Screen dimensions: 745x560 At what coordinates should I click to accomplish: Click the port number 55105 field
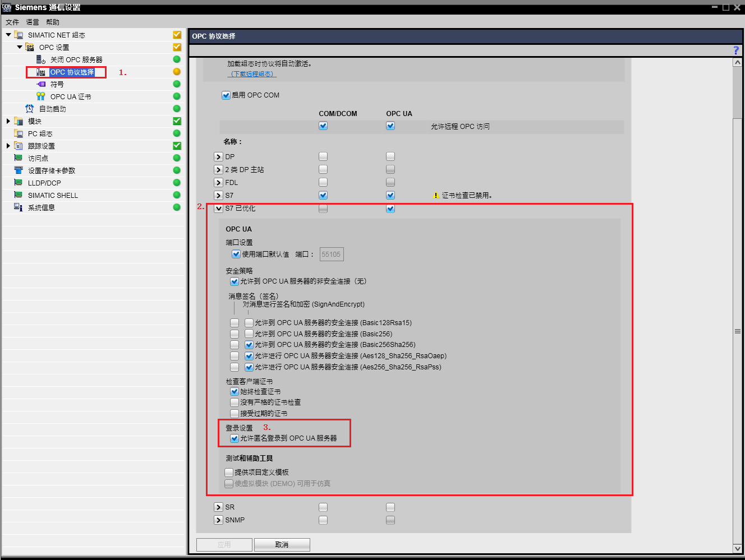(331, 254)
